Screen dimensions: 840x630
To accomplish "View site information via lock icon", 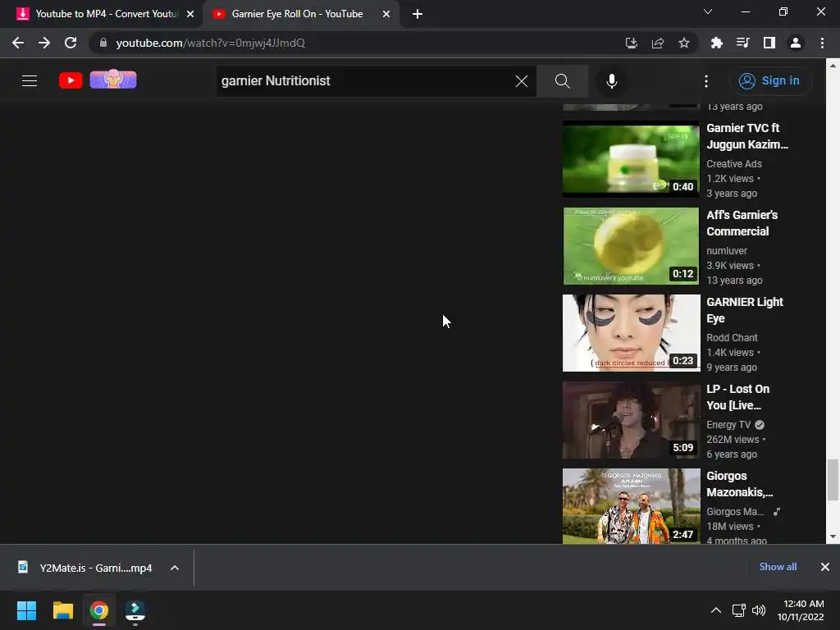I will tap(103, 43).
